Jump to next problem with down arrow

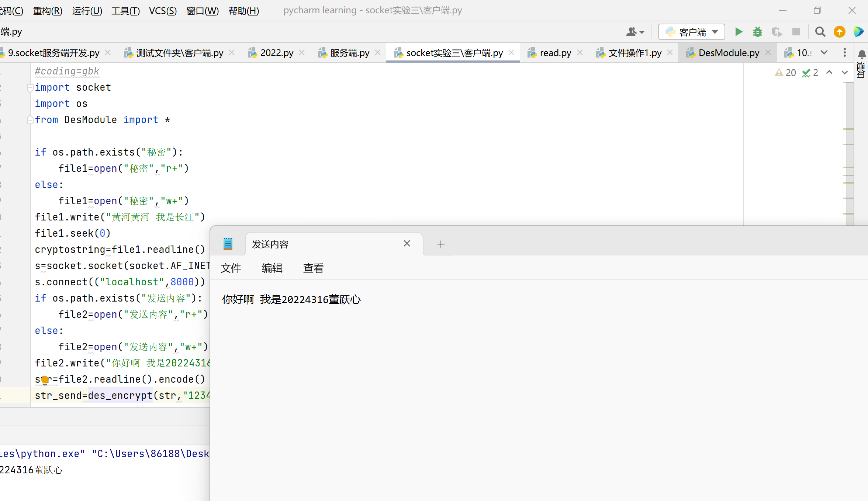pyautogui.click(x=845, y=72)
